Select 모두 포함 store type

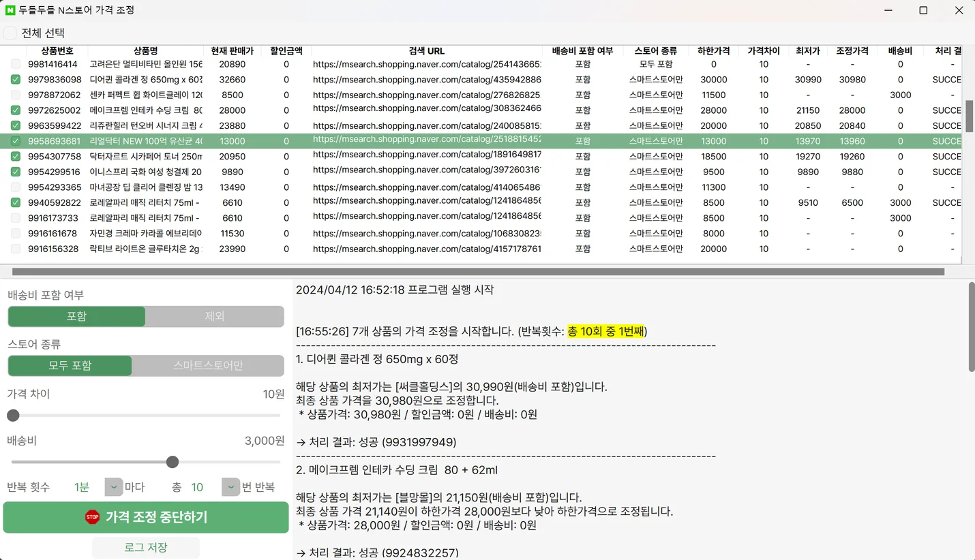coord(70,365)
